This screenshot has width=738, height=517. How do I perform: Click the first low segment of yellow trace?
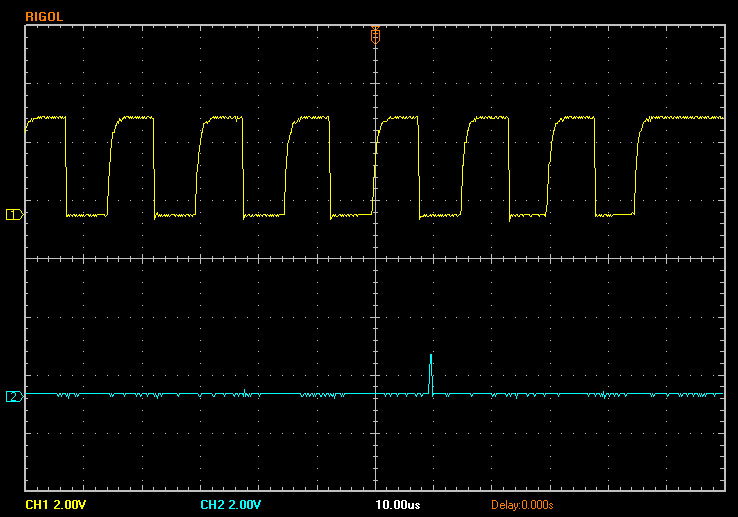(87, 215)
